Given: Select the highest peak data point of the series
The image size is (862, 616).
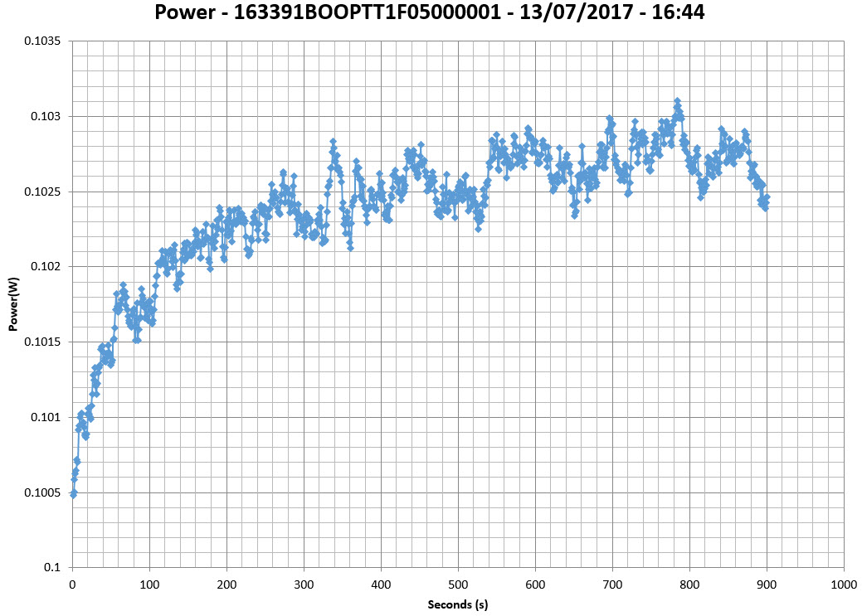Looking at the screenshot, I should coord(677,101).
